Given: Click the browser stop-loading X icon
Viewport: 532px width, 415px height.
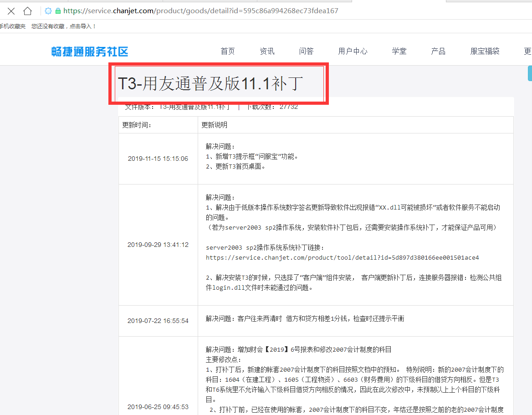Looking at the screenshot, I should tap(11, 11).
